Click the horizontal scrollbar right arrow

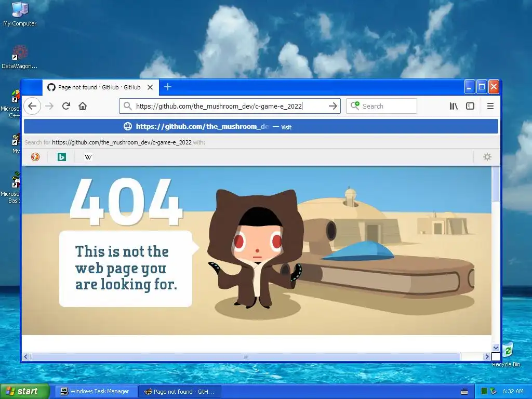(487, 356)
